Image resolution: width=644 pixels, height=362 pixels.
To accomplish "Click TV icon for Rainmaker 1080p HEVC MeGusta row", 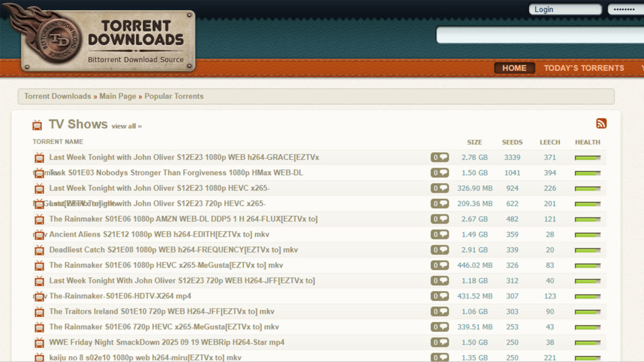I will pyautogui.click(x=39, y=265).
